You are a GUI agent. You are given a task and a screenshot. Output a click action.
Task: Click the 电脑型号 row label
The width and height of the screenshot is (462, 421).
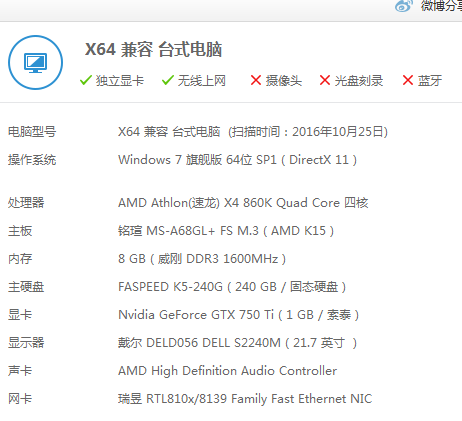32,132
